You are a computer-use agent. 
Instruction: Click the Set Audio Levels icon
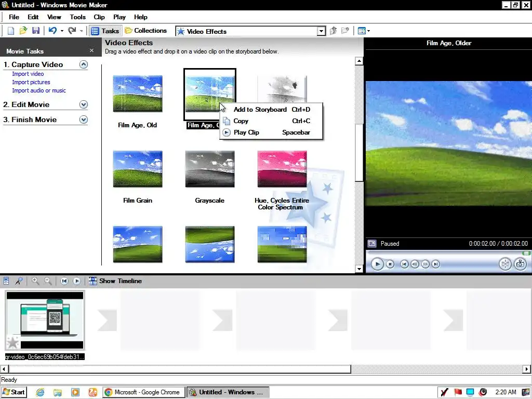pyautogui.click(x=6, y=281)
